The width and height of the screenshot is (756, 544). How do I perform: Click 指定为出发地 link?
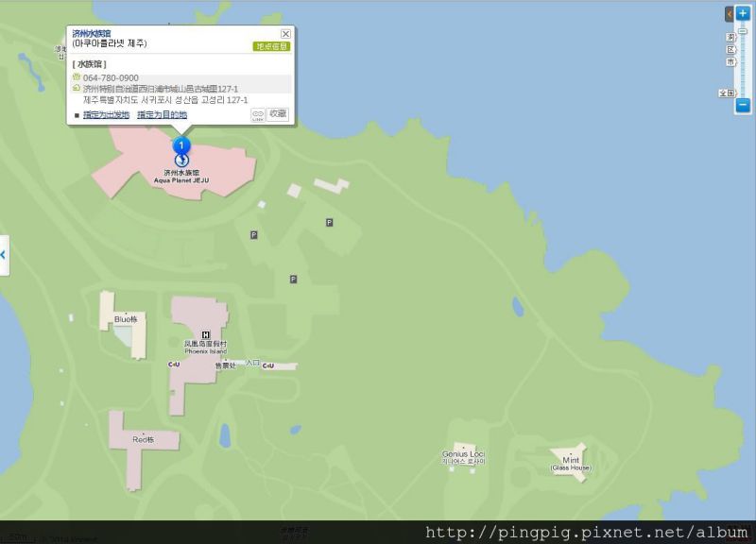coord(106,114)
